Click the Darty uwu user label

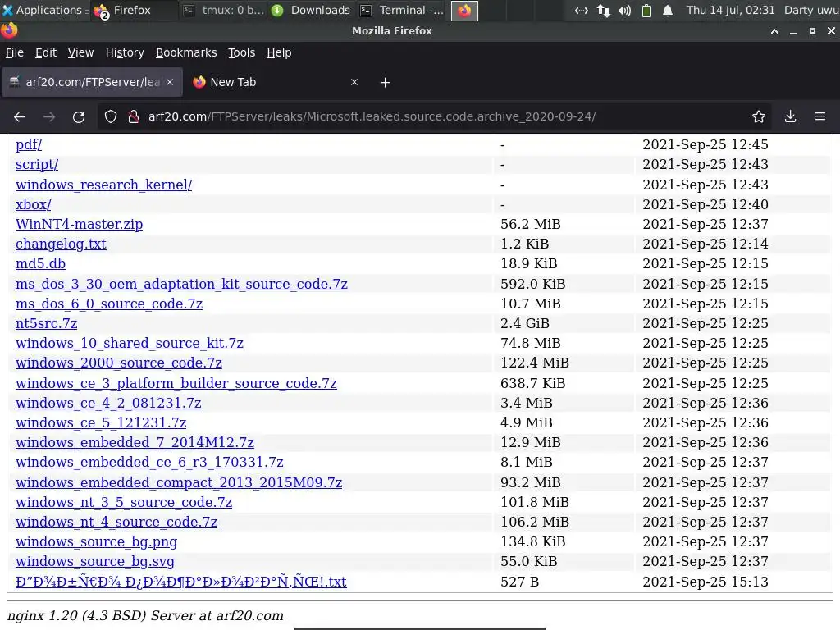pyautogui.click(x=811, y=10)
